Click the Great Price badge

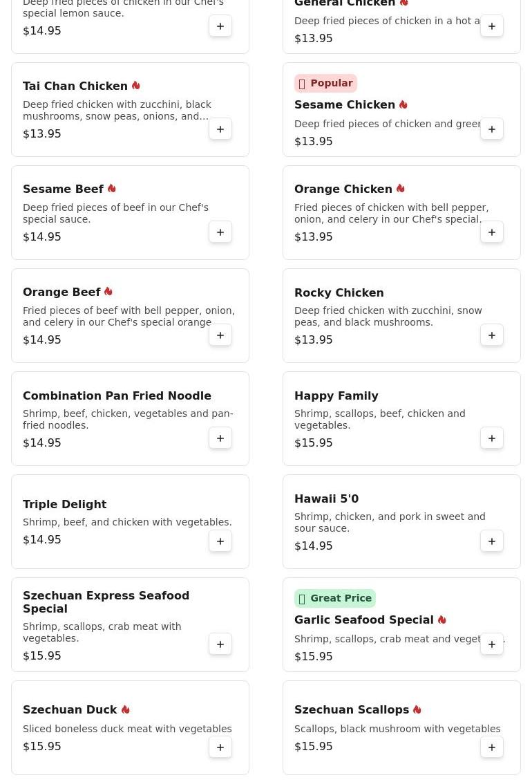click(334, 599)
